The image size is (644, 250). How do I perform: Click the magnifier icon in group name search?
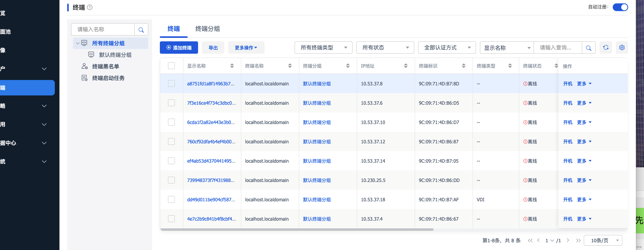coord(141,30)
